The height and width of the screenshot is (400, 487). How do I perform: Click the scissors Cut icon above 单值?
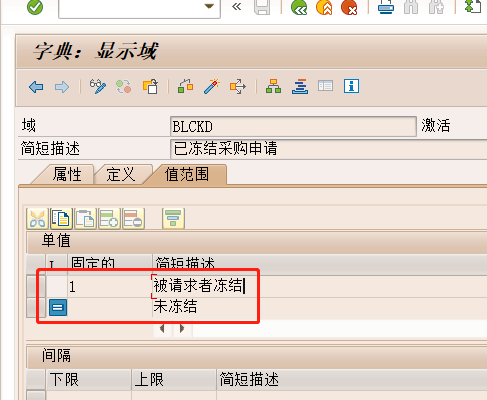point(37,219)
